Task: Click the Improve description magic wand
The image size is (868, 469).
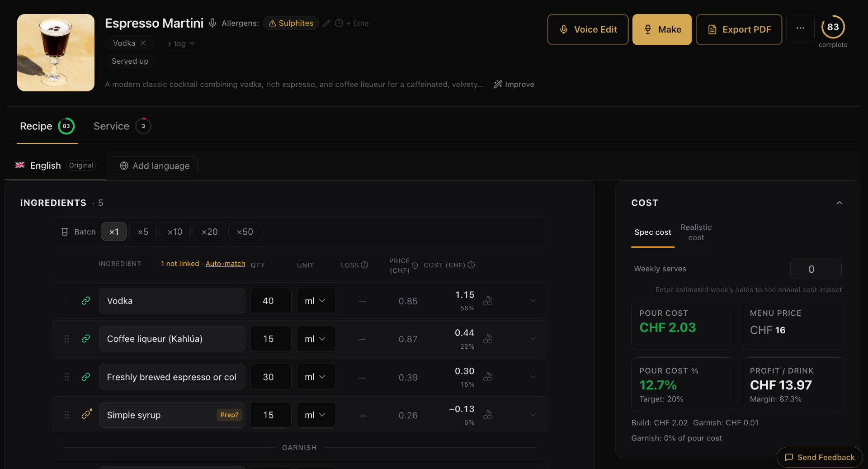Action: (514, 84)
